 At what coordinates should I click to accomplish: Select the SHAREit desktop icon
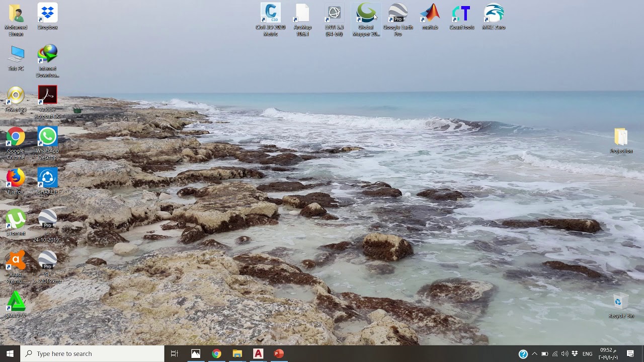(x=47, y=182)
